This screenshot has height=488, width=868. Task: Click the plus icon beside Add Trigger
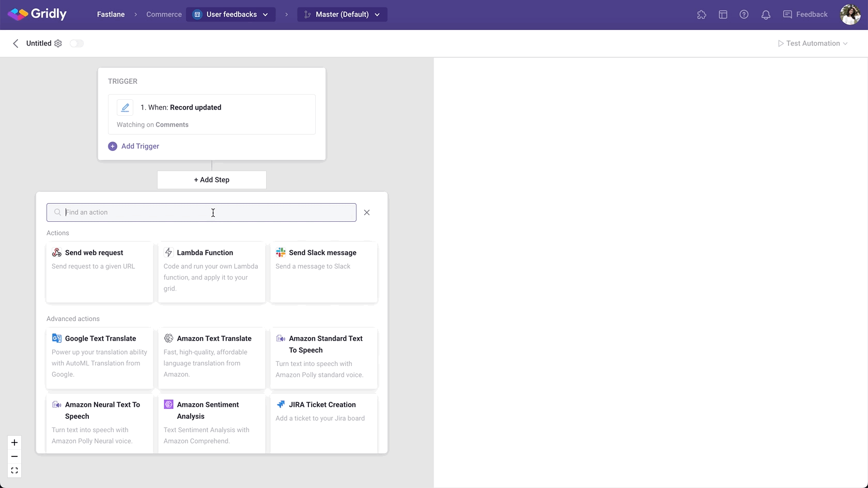[x=113, y=146]
